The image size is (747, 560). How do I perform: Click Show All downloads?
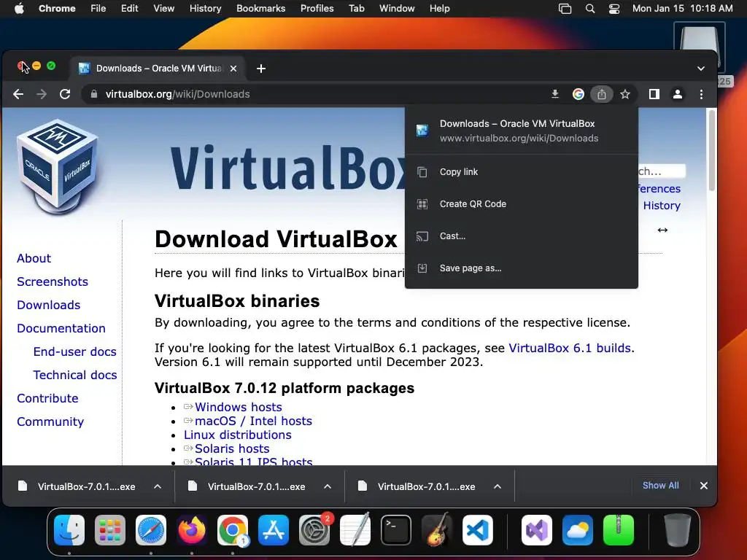[660, 486]
